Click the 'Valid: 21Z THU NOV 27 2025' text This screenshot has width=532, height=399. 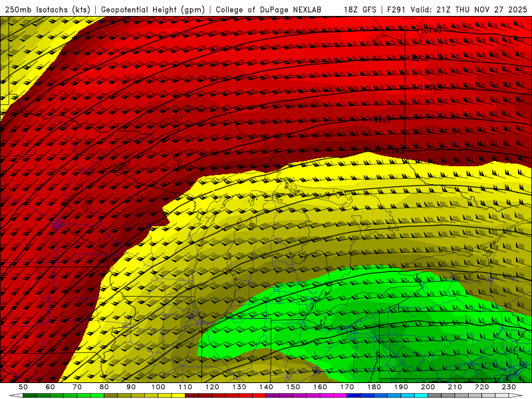469,9
